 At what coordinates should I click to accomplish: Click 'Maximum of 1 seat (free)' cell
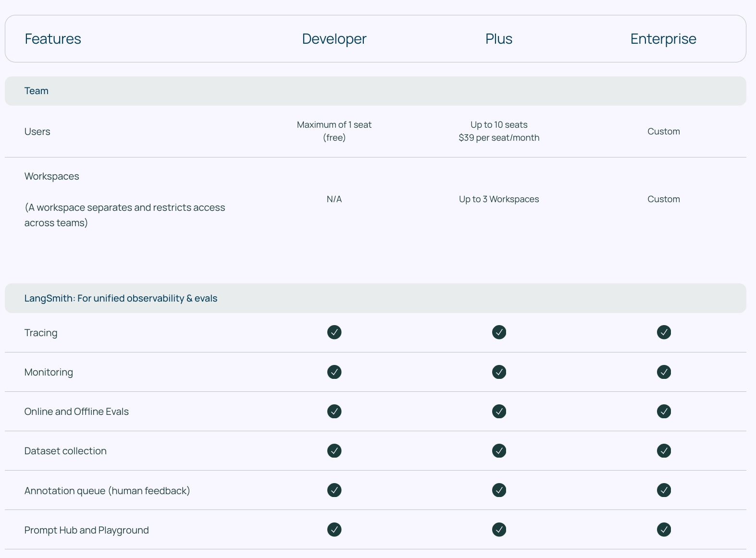click(x=334, y=131)
